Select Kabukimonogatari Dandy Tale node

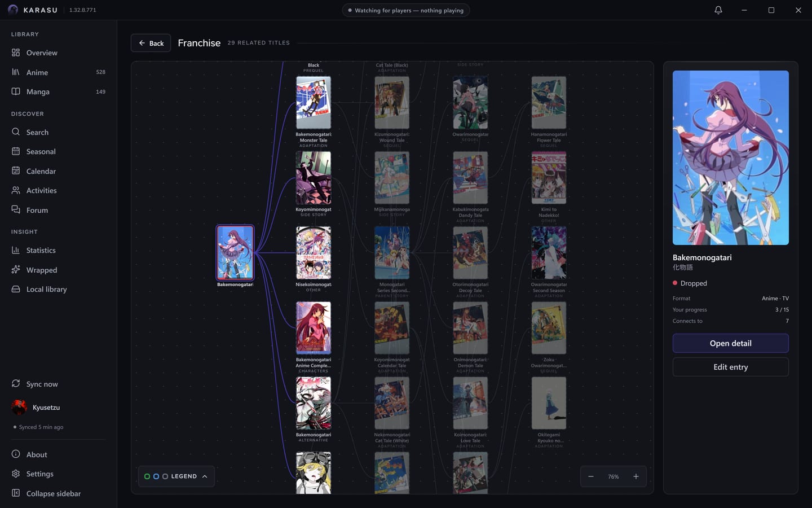[x=470, y=178]
